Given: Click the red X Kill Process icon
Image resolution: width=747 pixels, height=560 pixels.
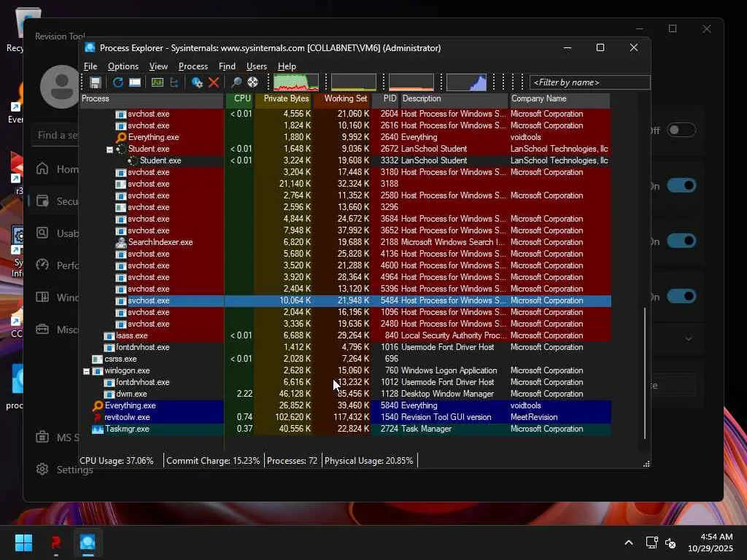Looking at the screenshot, I should (x=214, y=82).
